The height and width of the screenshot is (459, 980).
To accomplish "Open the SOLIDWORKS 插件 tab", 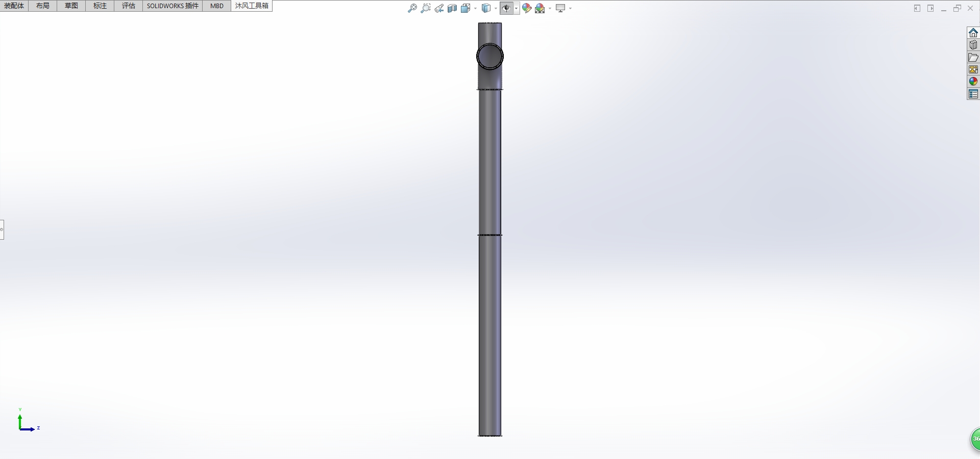I will tap(173, 6).
